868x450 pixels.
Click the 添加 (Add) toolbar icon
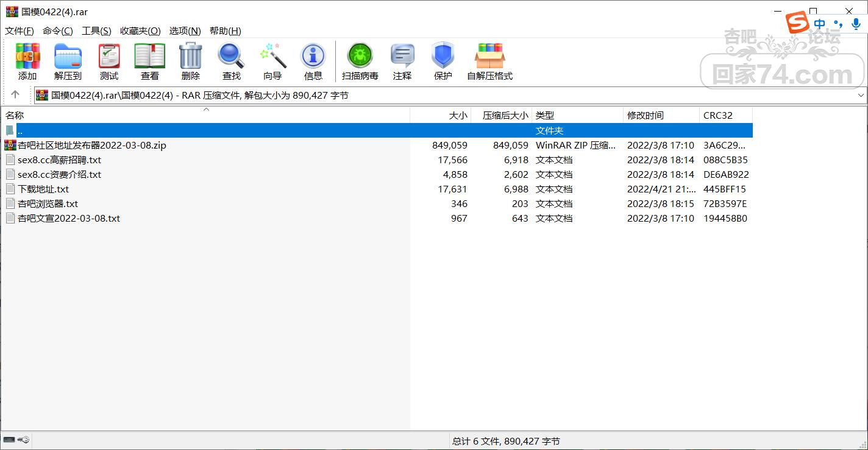tap(27, 56)
